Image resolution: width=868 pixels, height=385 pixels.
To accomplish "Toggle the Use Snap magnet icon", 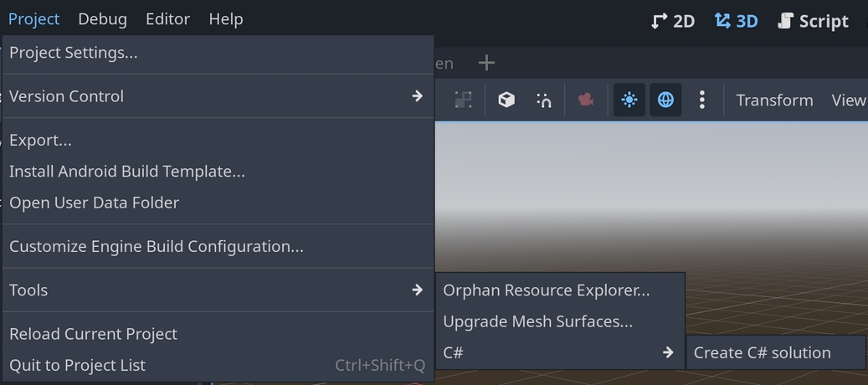I will coord(543,100).
